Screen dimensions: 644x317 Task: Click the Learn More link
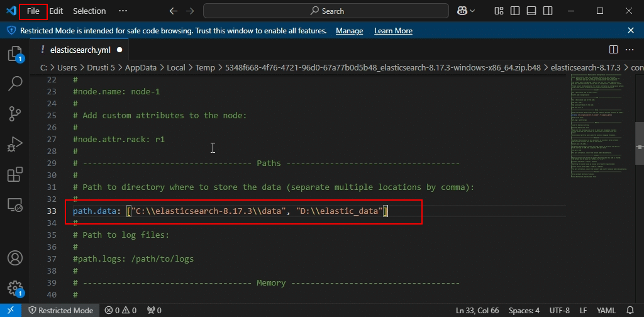(x=393, y=31)
